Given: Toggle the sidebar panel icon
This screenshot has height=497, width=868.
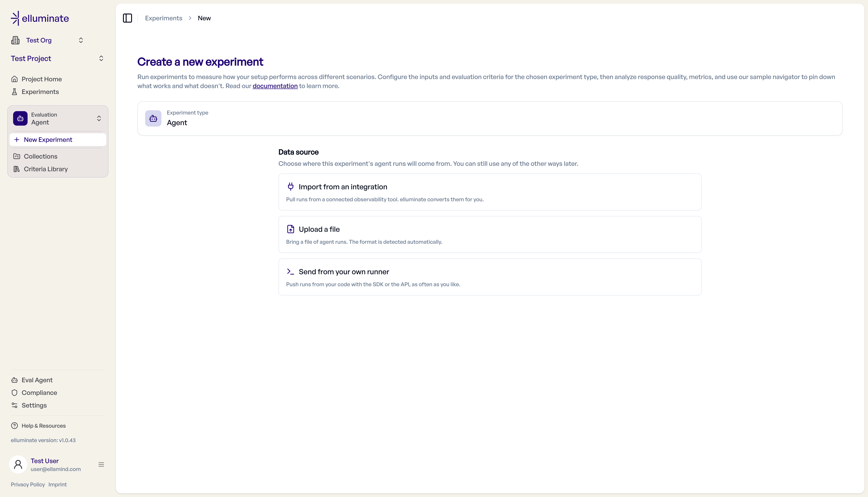Looking at the screenshot, I should [127, 18].
